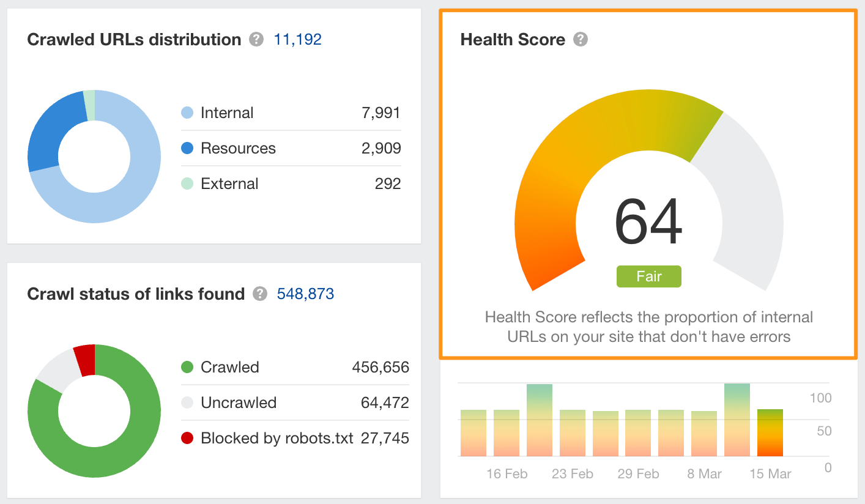Click the green Crawled legend dot
865x504 pixels.
187,368
